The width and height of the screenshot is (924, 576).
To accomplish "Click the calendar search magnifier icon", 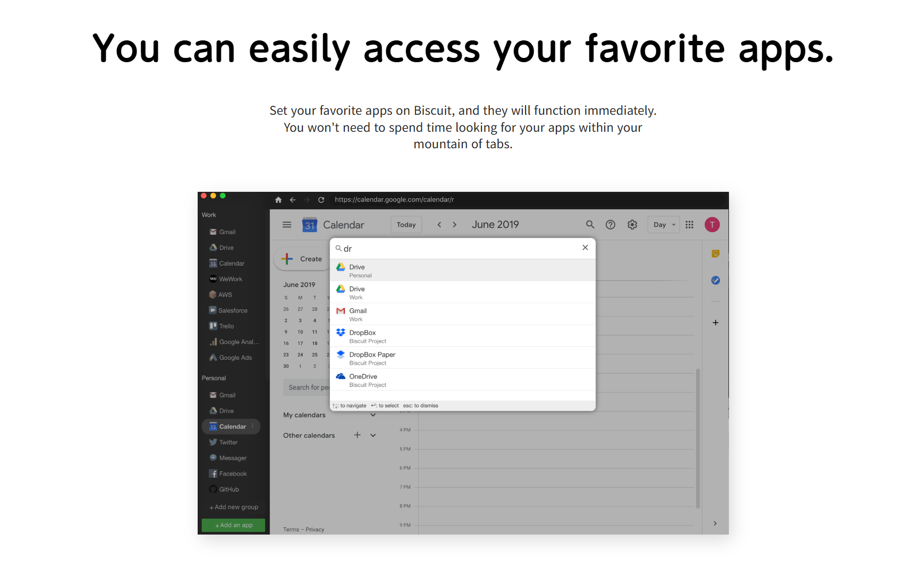I will click(590, 225).
